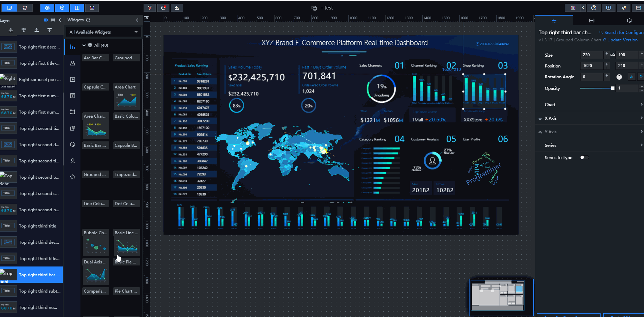Click the help question mark icon
The image size is (644, 317).
tap(594, 8)
